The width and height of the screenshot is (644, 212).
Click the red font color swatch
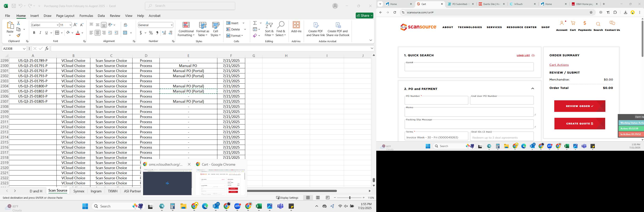point(78,33)
